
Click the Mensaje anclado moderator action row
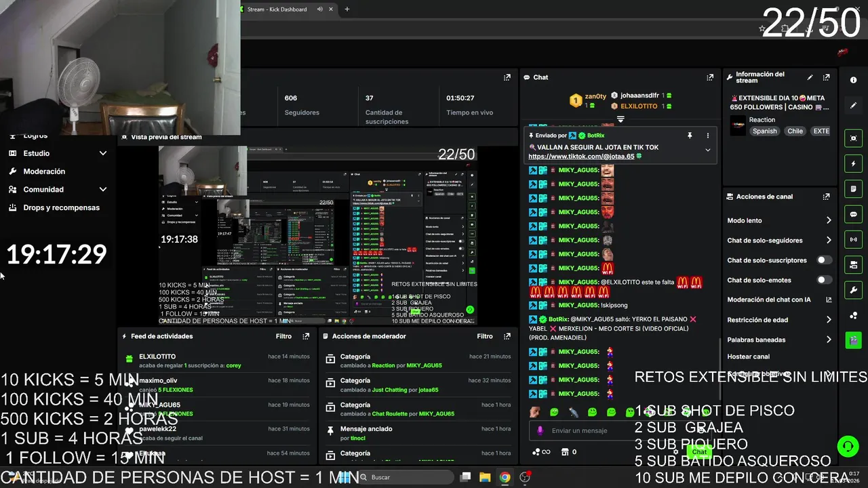(418, 433)
